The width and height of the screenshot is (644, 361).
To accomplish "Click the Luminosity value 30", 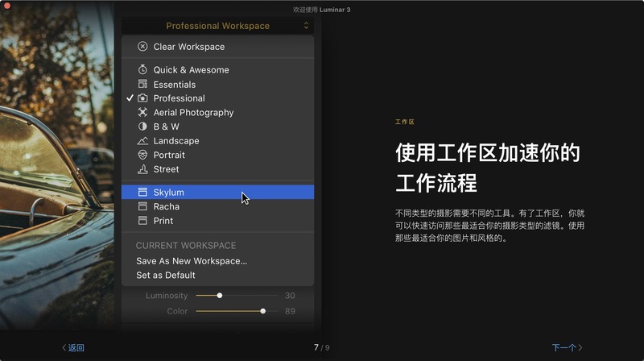I will tap(290, 295).
